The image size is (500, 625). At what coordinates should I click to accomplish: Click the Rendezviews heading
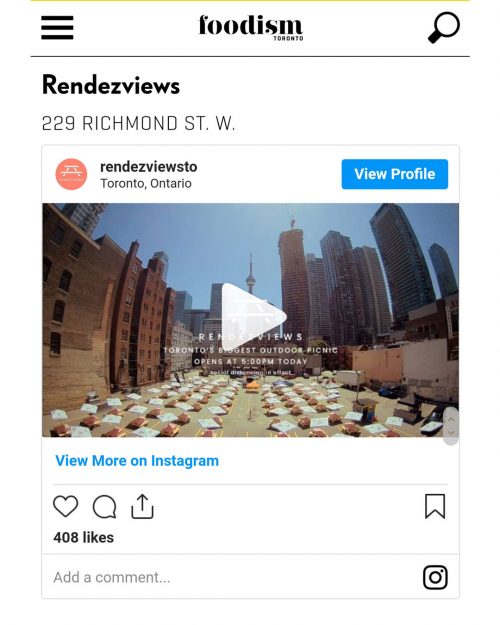pos(111,85)
